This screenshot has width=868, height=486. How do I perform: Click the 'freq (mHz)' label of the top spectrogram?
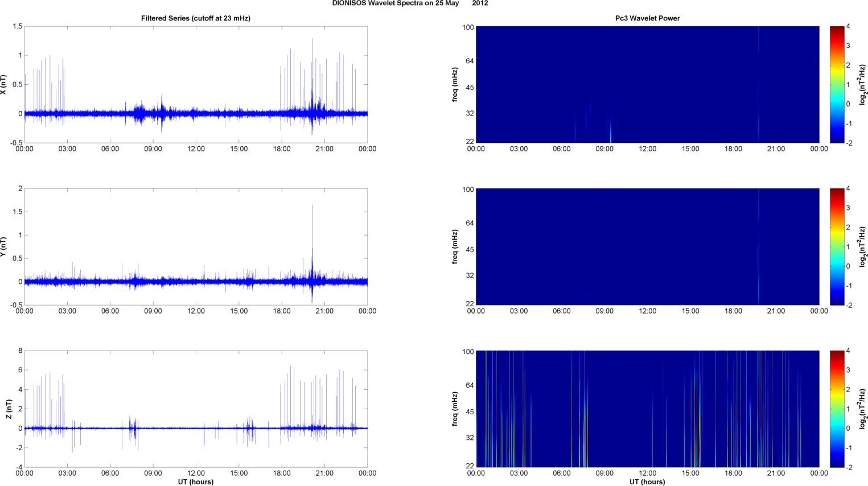[455, 85]
